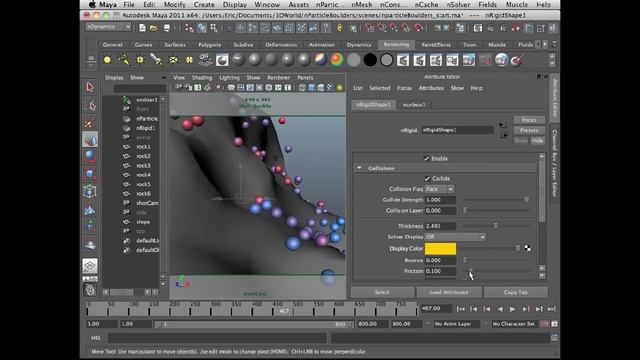
Task: Click the nRigid input connection arrow icon
Action: click(502, 124)
